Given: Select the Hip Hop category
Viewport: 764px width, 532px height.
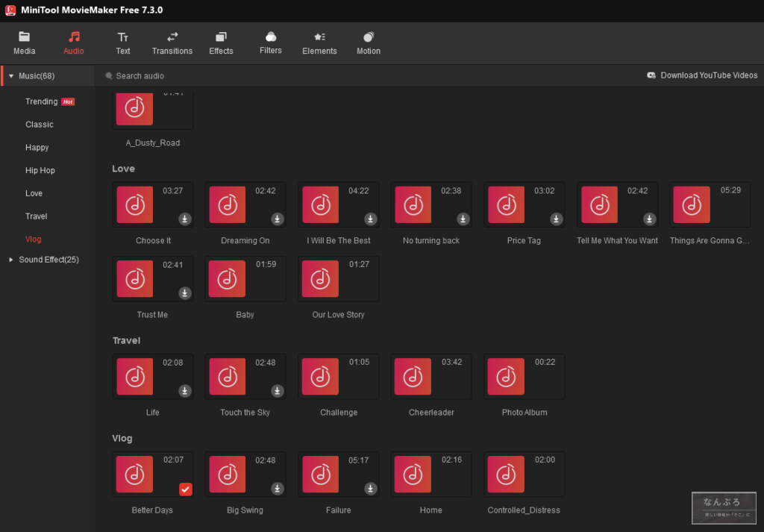Looking at the screenshot, I should 40,170.
